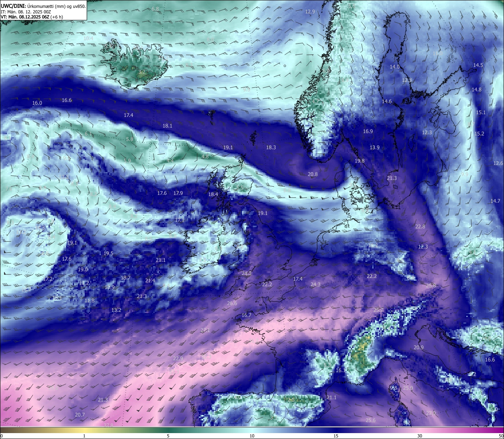Click the 25.8 map value
Image resolution: width=504 pixels, height=439 pixels.
click(x=431, y=285)
